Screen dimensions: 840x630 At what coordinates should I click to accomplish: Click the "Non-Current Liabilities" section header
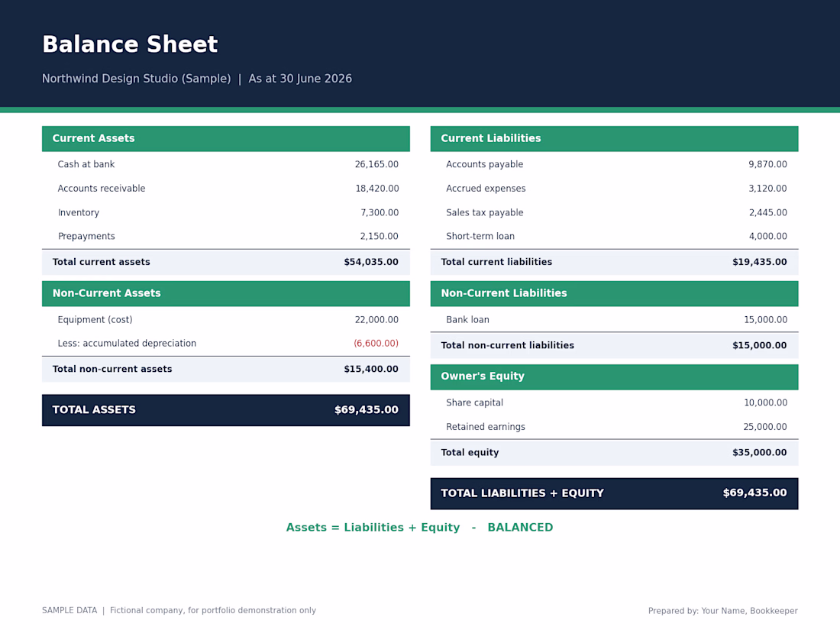click(x=615, y=293)
